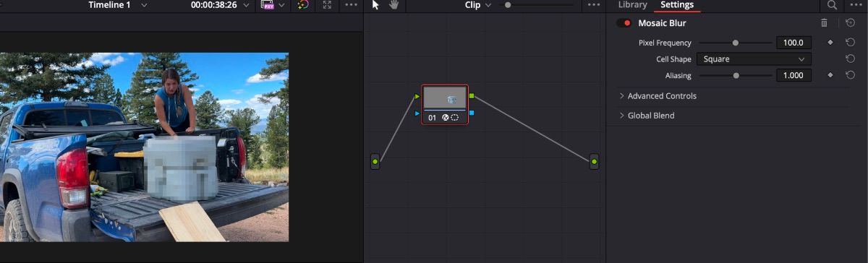This screenshot has height=263, width=868.
Task: Open the dropdown arrow next to bypass icon
Action: (x=281, y=5)
